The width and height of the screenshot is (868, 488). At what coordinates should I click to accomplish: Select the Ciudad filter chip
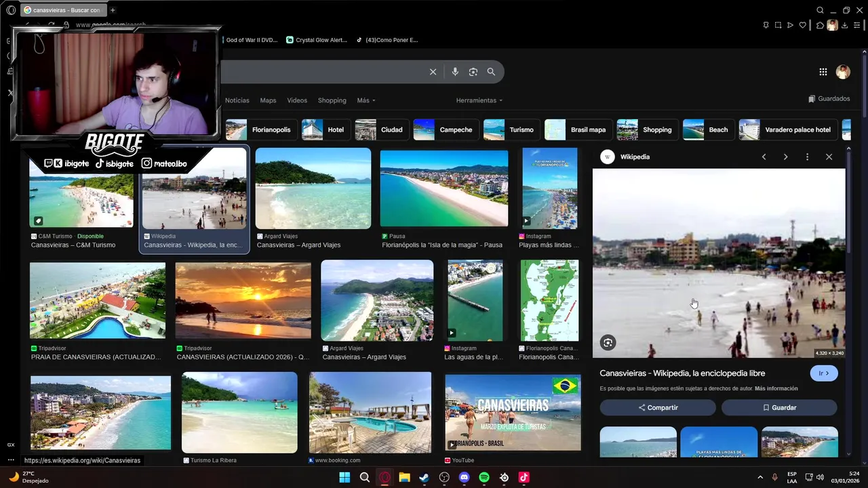[x=382, y=129]
